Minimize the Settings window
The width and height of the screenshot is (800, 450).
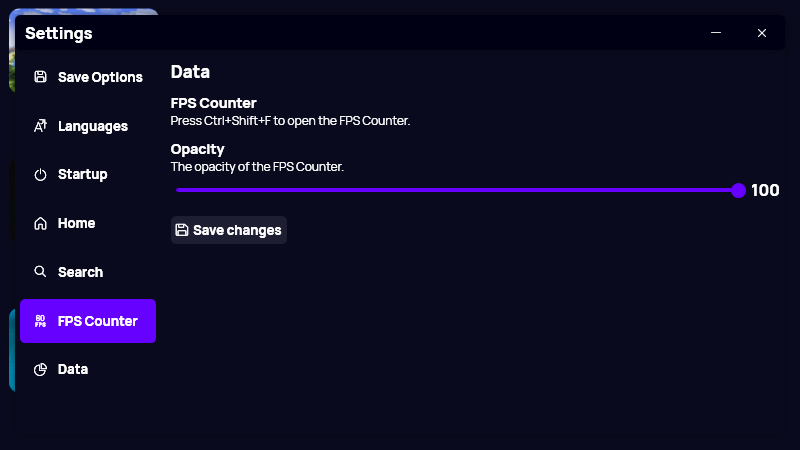pos(716,33)
